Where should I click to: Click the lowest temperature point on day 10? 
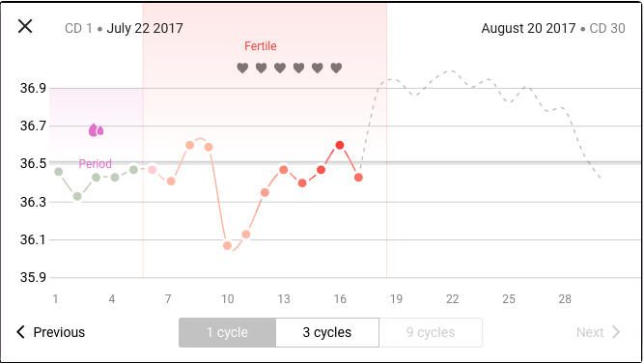pos(227,245)
